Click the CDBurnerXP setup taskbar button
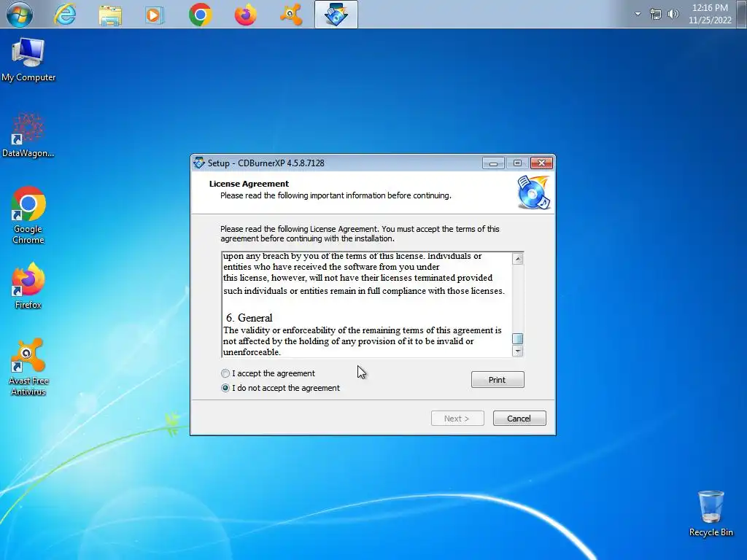 pyautogui.click(x=336, y=15)
